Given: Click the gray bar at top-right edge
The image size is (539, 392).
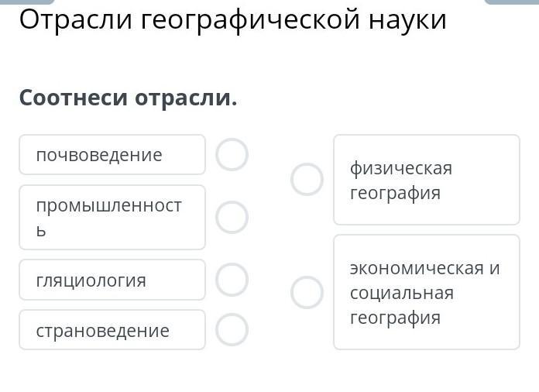Looking at the screenshot, I should [511, 2].
